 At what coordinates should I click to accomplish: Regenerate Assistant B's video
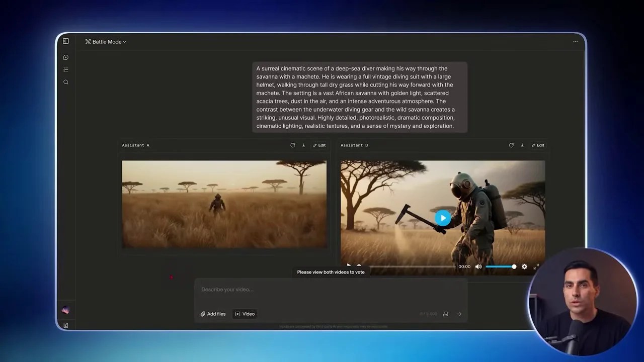[x=511, y=145]
